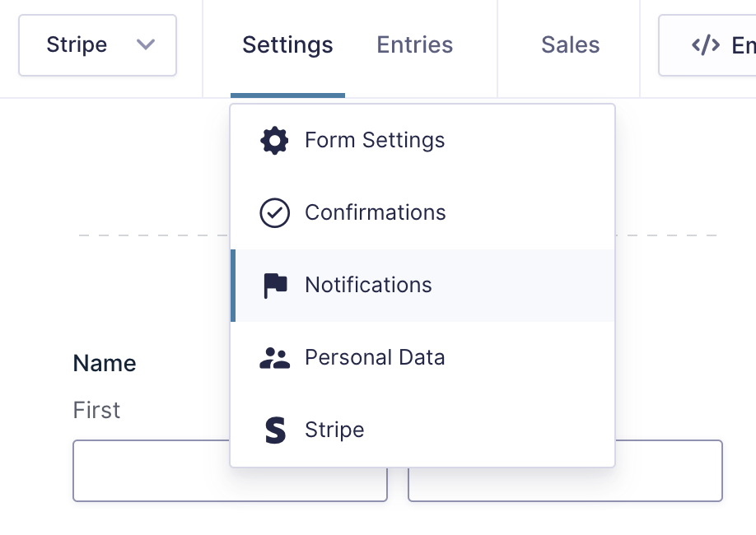Screen dimensions: 756x535
Task: Click the embed code brackets icon
Action: tap(706, 45)
